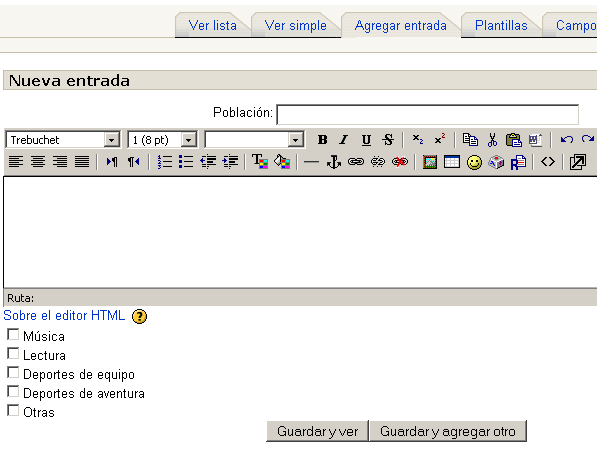Enlarge the editor to full screen
Viewport: 601px width, 449px height.
[577, 162]
